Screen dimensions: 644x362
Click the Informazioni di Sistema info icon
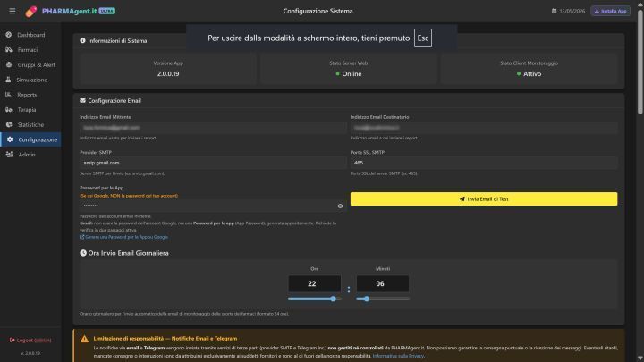[82, 40]
